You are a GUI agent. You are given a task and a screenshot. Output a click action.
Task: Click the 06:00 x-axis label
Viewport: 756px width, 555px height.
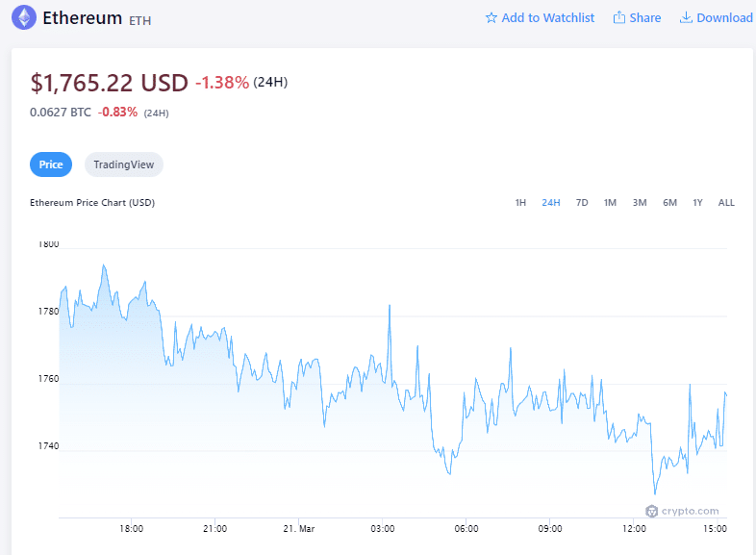tap(466, 529)
